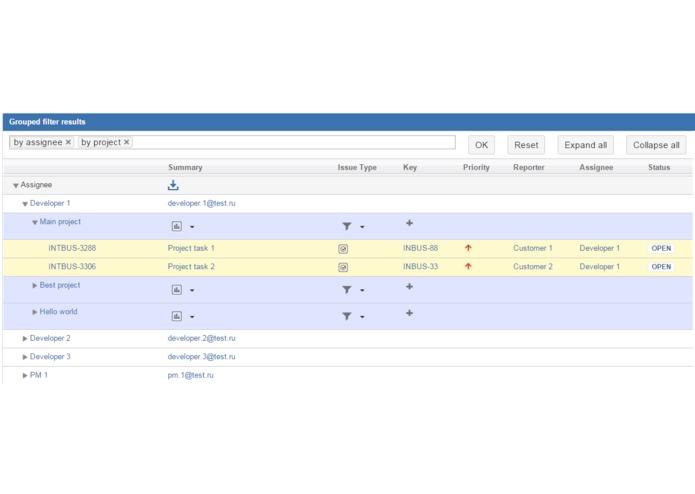Click reporter Customer 2

pyautogui.click(x=533, y=267)
